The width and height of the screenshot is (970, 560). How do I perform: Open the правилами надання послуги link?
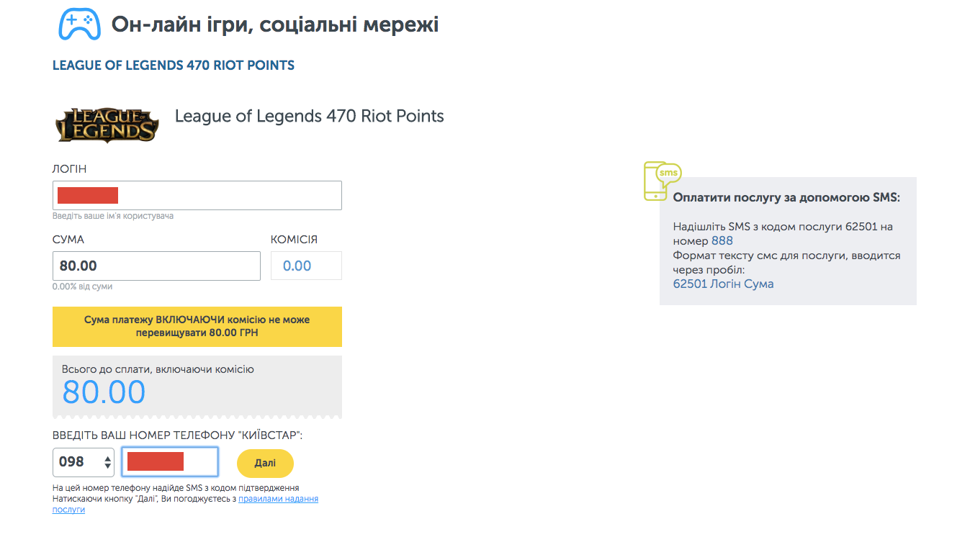[186, 504]
